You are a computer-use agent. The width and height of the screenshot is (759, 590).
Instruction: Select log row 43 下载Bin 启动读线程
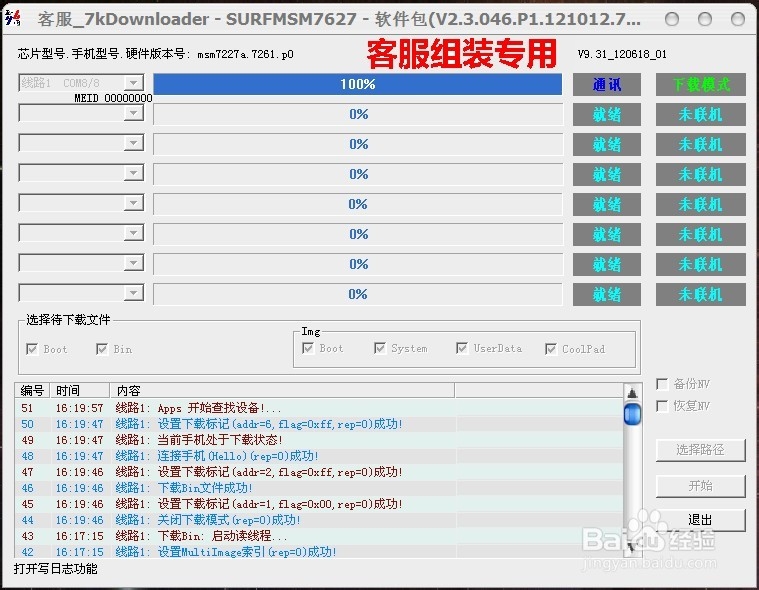[319, 536]
